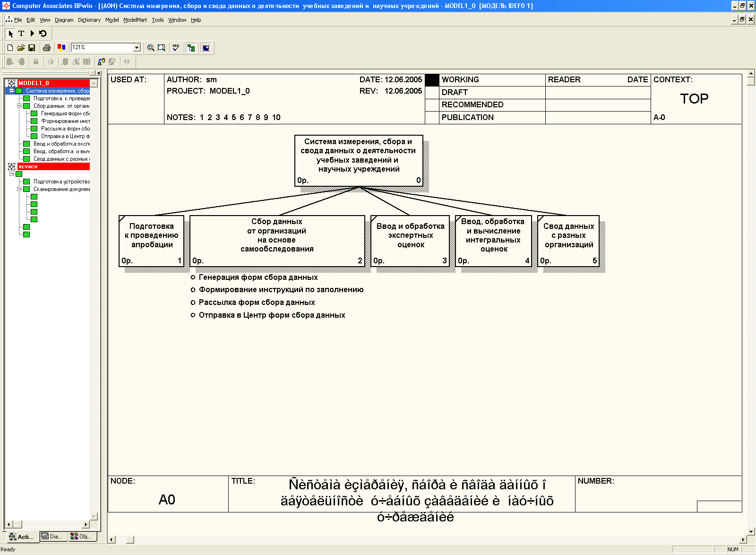Click the 121% zoom field

click(102, 47)
